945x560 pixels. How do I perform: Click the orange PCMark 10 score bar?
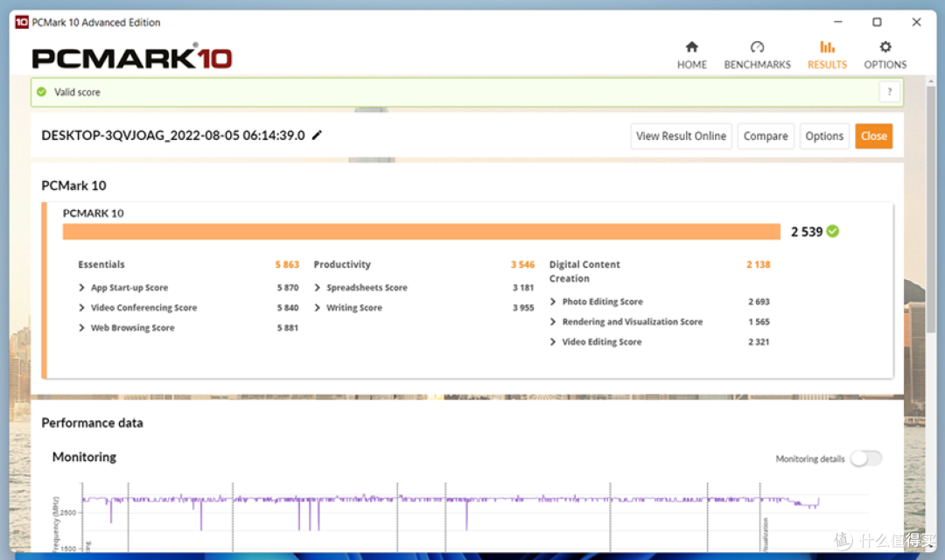[x=420, y=231]
